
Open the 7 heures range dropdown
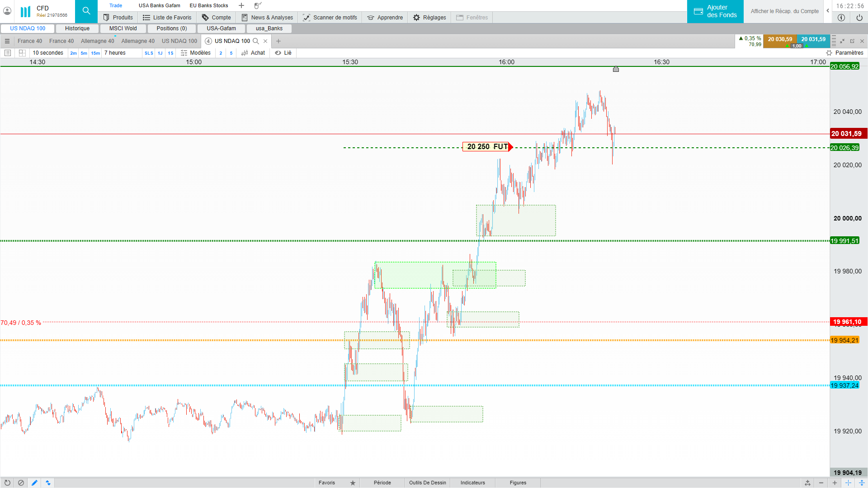(115, 53)
